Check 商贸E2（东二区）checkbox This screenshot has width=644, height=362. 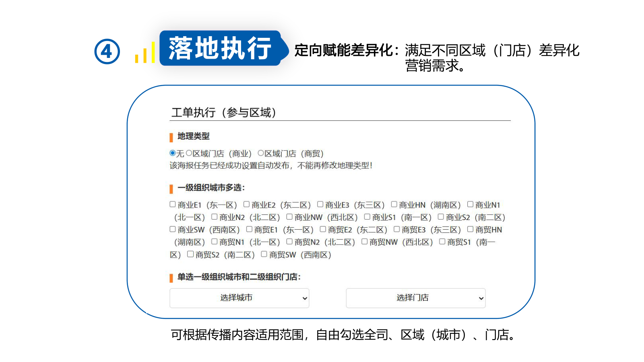click(x=323, y=229)
